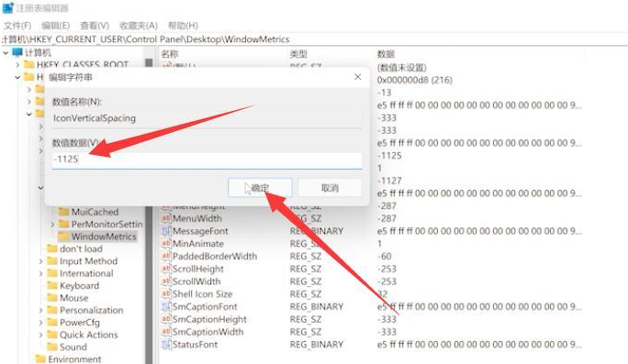Select the MuiCached folder icon

click(63, 212)
